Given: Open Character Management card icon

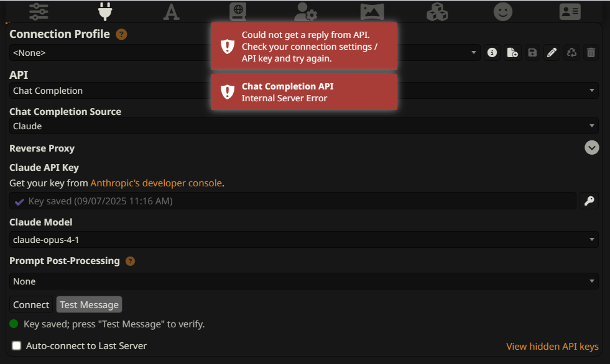Looking at the screenshot, I should [570, 12].
